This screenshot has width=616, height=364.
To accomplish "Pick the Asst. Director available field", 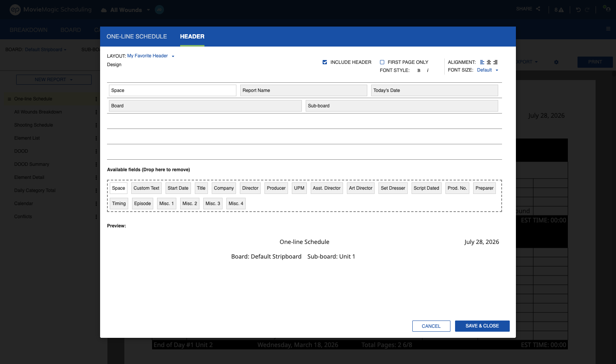I will [x=327, y=188].
